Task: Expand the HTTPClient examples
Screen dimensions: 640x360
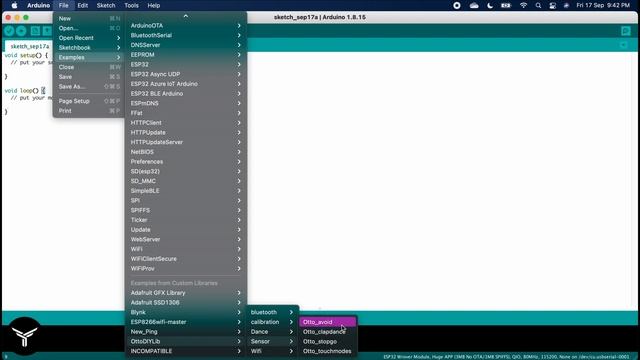Action: pyautogui.click(x=186, y=122)
